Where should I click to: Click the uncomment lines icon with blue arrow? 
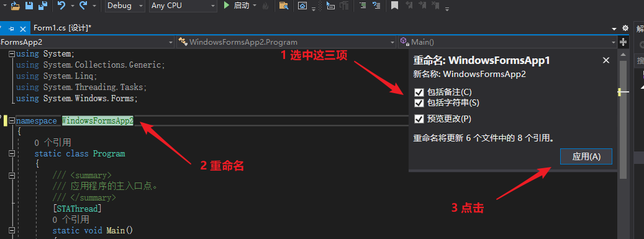pos(376,6)
